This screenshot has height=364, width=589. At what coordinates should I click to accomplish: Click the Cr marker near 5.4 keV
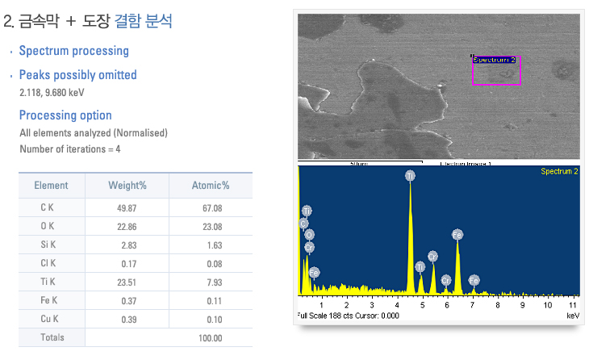[x=432, y=256]
